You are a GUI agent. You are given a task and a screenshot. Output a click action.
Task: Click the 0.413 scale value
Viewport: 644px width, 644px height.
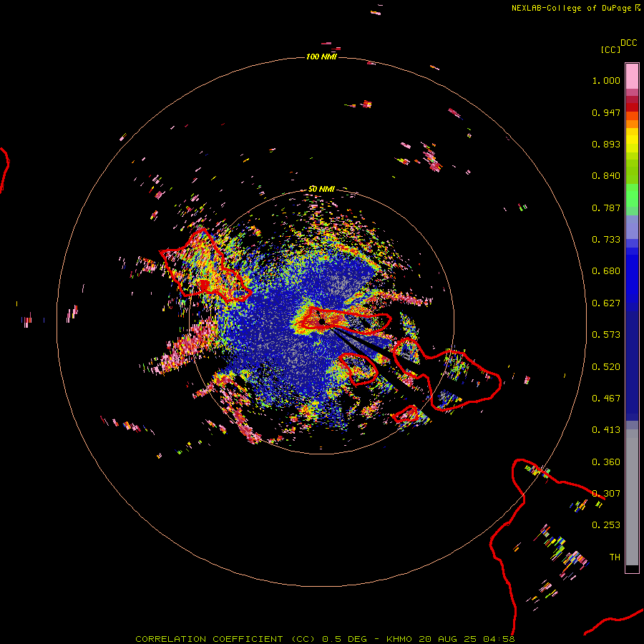tap(606, 430)
